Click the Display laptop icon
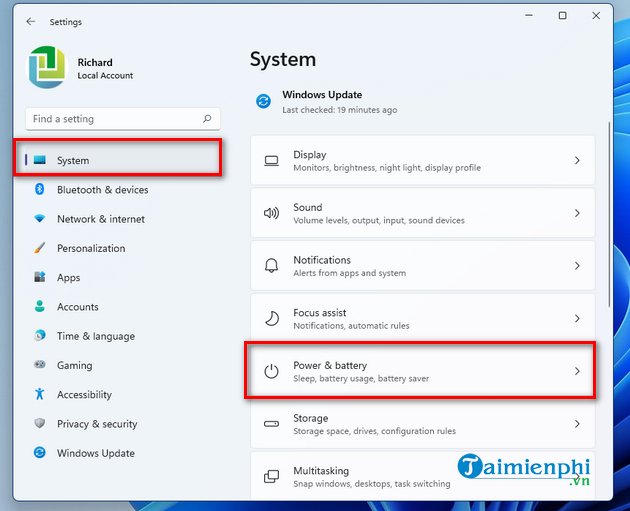630x511 pixels. click(272, 161)
